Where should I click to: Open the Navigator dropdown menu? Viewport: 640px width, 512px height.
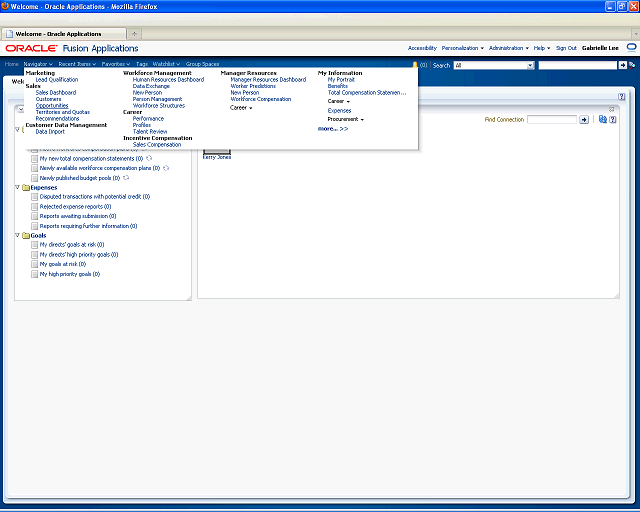coord(38,64)
